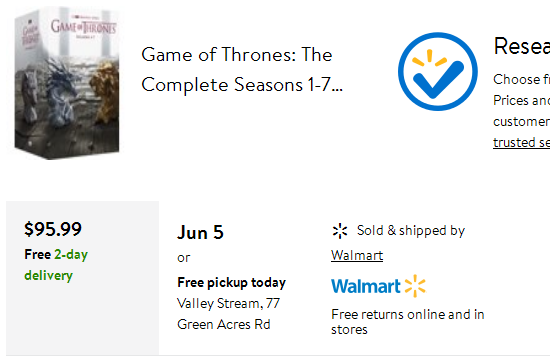Follow the underlined Walmart seller link

[x=357, y=255]
